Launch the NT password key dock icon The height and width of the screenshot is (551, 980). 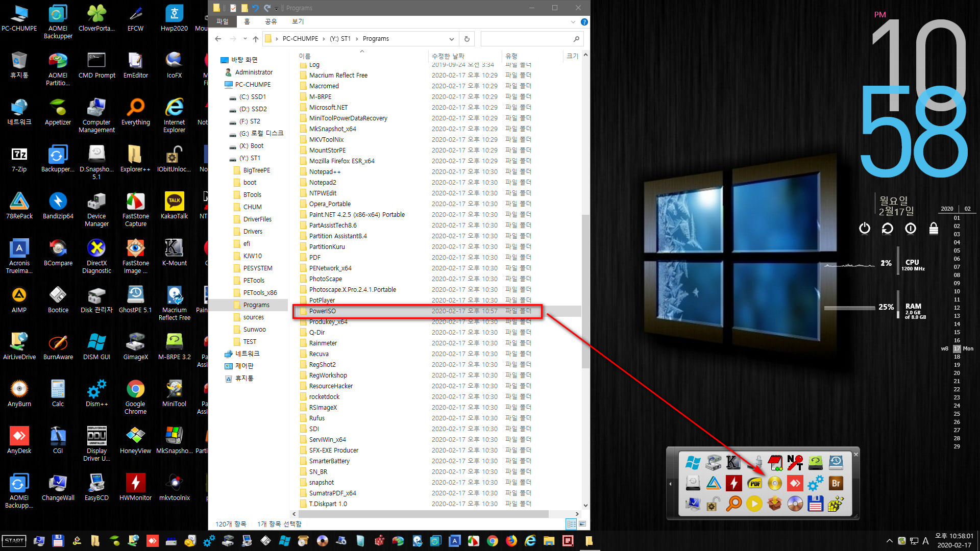pos(795,463)
